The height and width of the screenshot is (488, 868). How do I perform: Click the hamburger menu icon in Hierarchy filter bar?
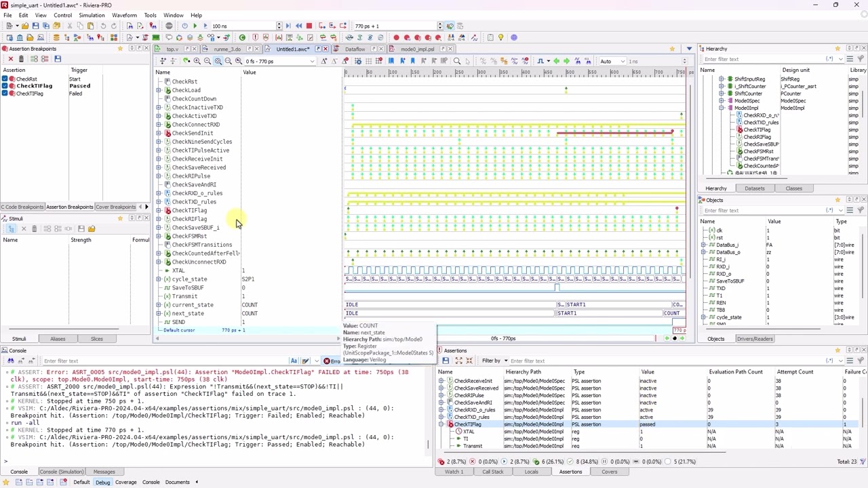pos(850,59)
